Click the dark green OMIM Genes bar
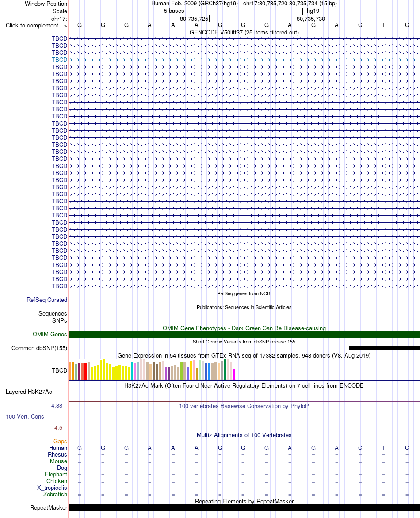 (x=244, y=334)
